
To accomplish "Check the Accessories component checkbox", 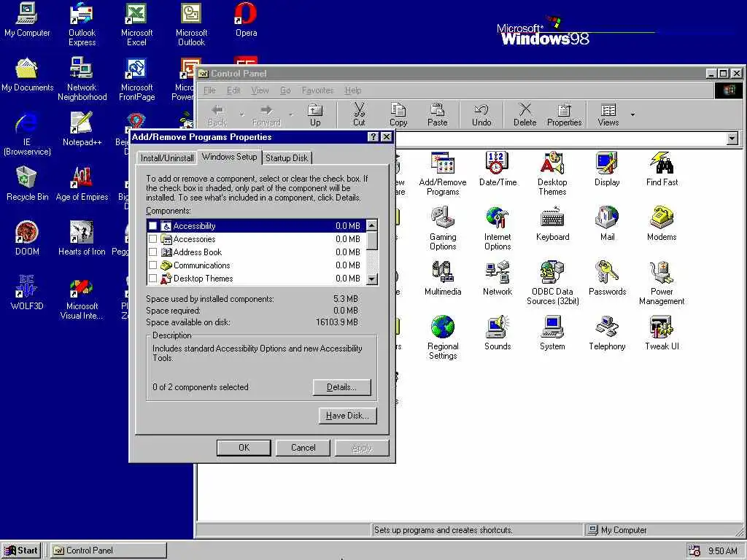I will click(x=153, y=238).
